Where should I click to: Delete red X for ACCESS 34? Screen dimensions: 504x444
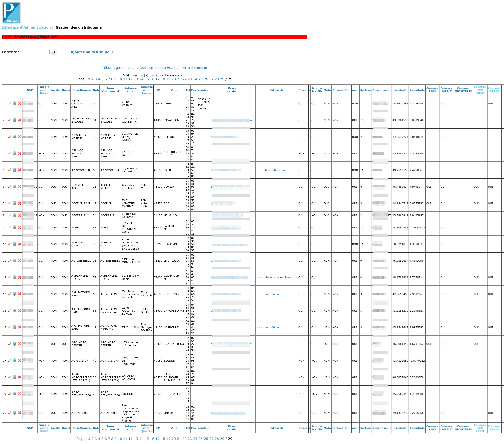tap(20, 215)
